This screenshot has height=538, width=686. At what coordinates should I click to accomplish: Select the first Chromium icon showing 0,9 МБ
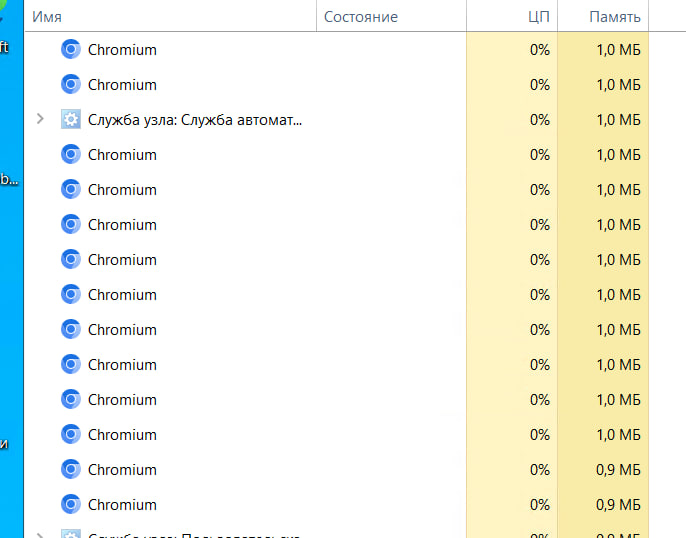coord(70,470)
